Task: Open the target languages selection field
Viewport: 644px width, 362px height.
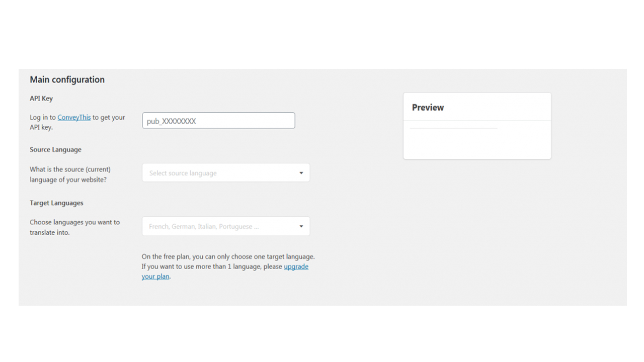Action: point(226,226)
